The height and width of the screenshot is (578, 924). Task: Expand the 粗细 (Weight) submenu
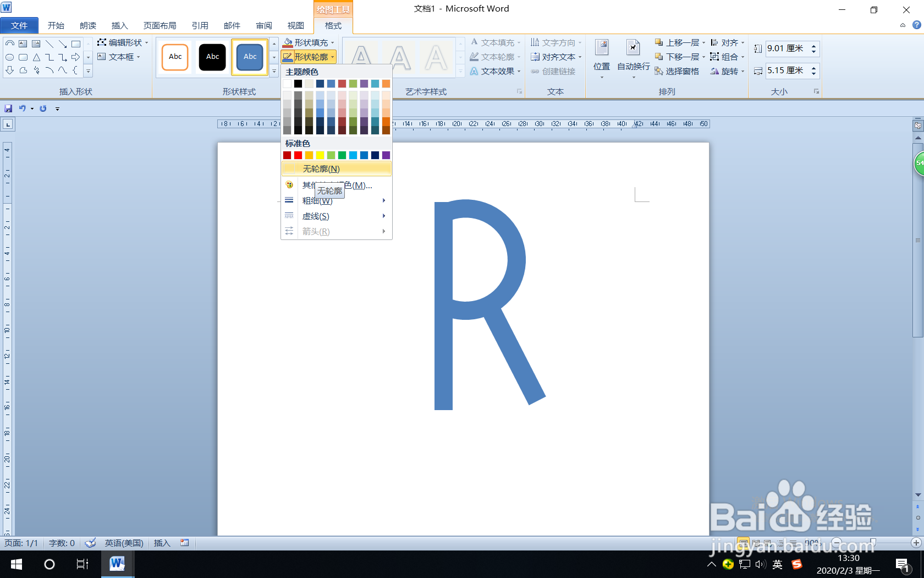pos(317,201)
